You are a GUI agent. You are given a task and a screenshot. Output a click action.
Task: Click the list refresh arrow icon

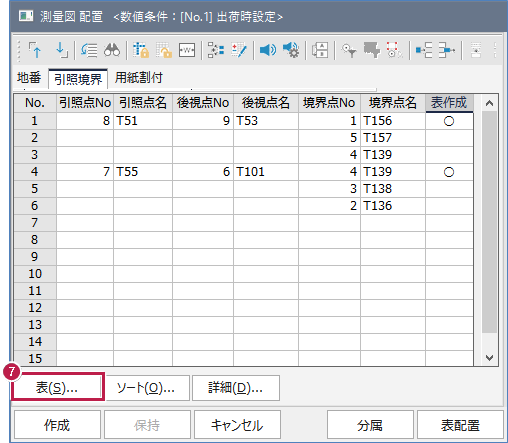click(89, 50)
